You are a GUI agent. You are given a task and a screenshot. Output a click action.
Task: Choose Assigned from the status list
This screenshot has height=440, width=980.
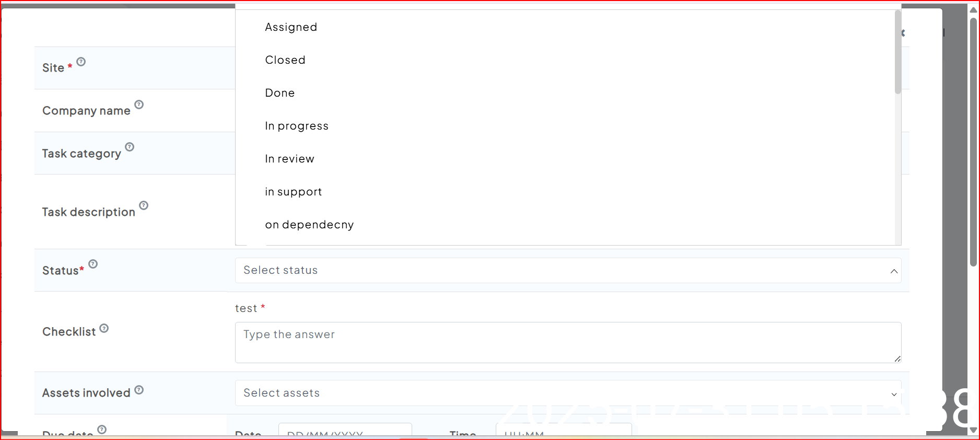[291, 27]
